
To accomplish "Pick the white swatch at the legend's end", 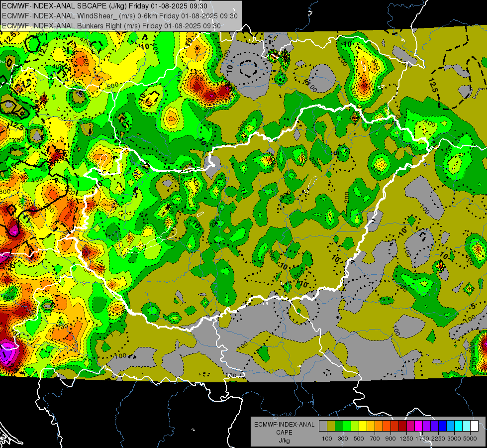I will [x=475, y=426].
